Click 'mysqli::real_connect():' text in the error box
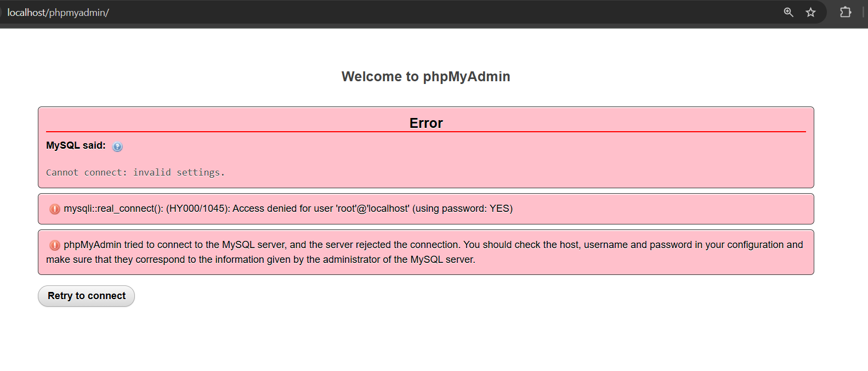The height and width of the screenshot is (371, 868). click(113, 209)
